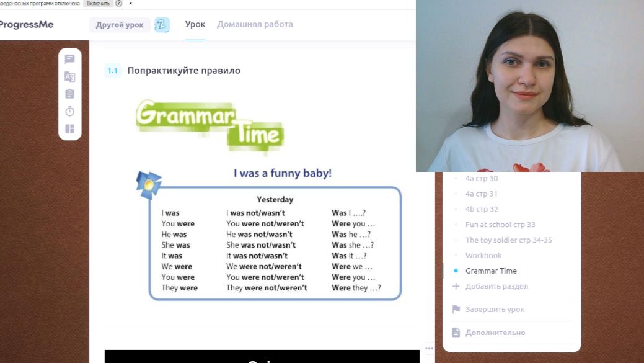
Task: Click Завершить урок to finish lesson
Action: pos(495,309)
